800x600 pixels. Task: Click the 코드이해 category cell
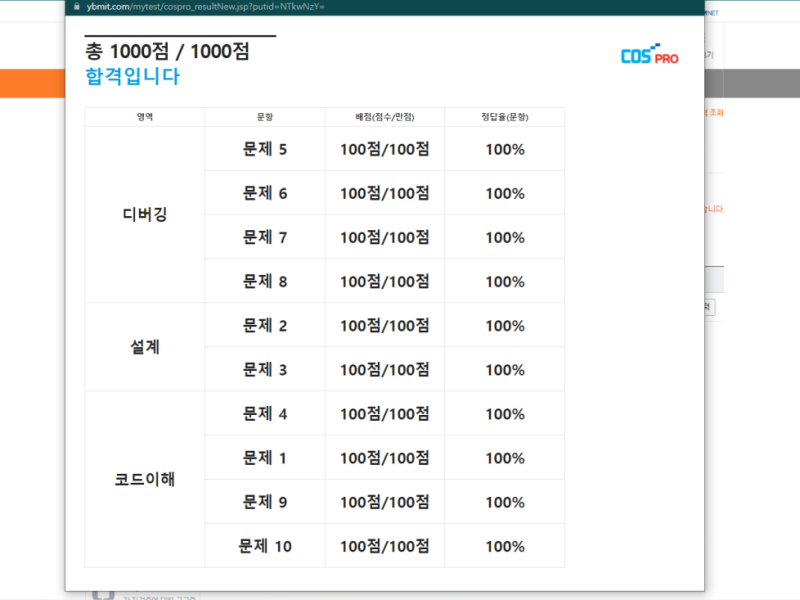click(143, 479)
